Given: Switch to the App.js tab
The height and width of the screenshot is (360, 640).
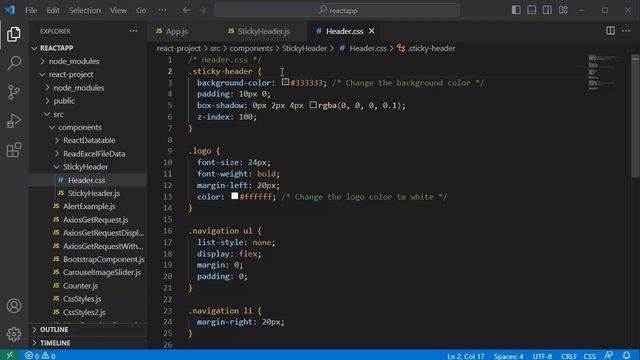Looking at the screenshot, I should coord(176,31).
